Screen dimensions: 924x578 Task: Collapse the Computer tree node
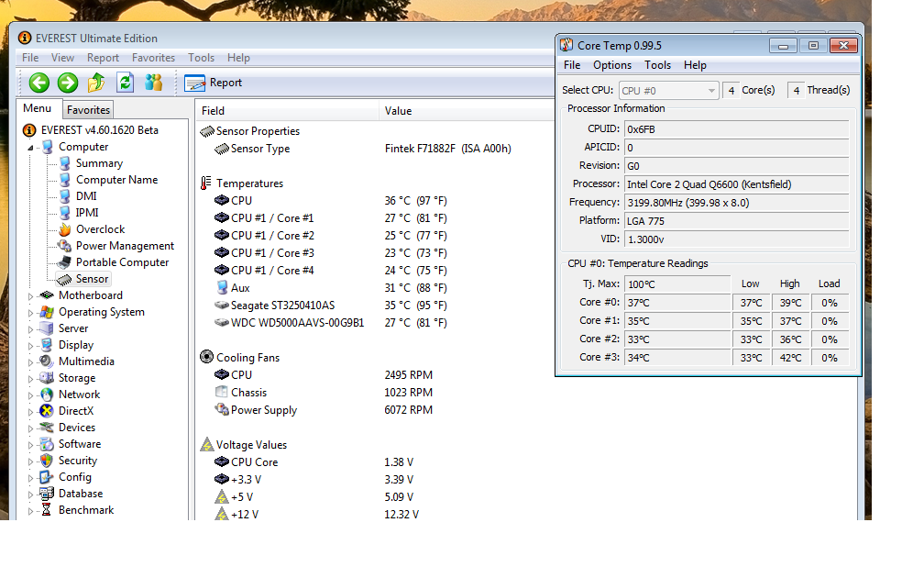tap(30, 148)
